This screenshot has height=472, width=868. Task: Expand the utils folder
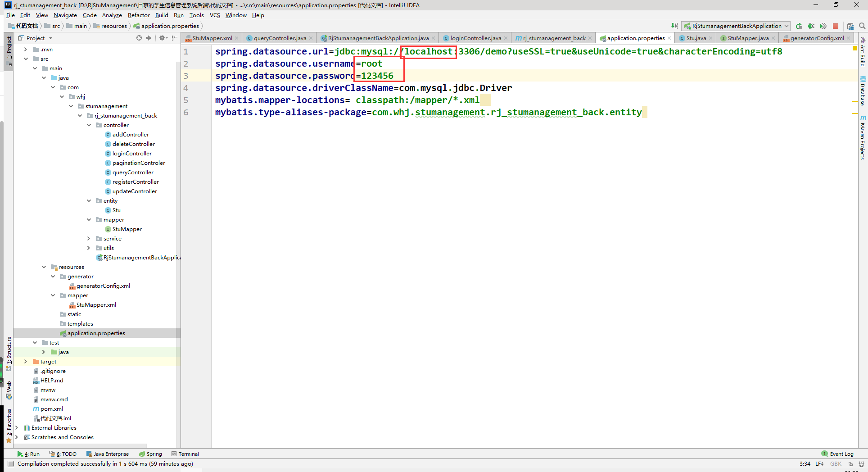(89, 248)
